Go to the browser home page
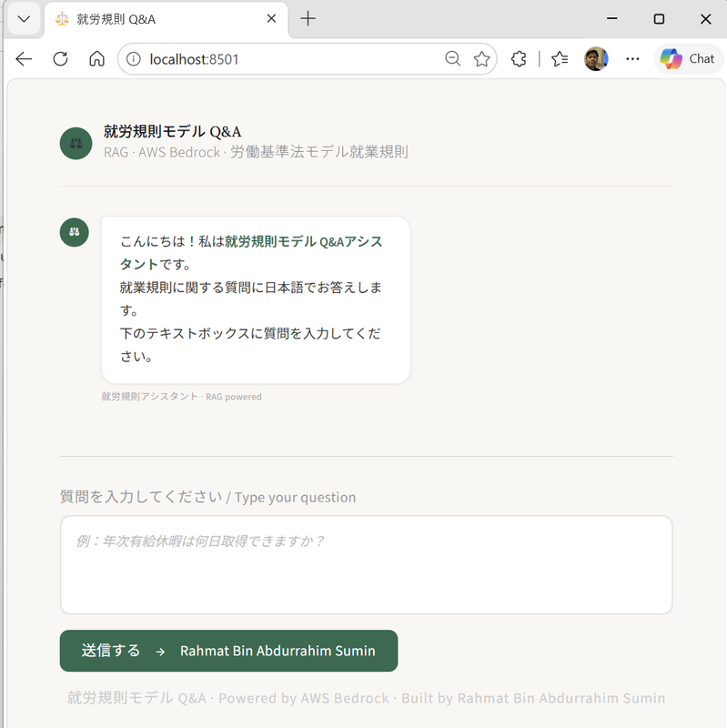Screen dimensions: 727x728 [97, 59]
